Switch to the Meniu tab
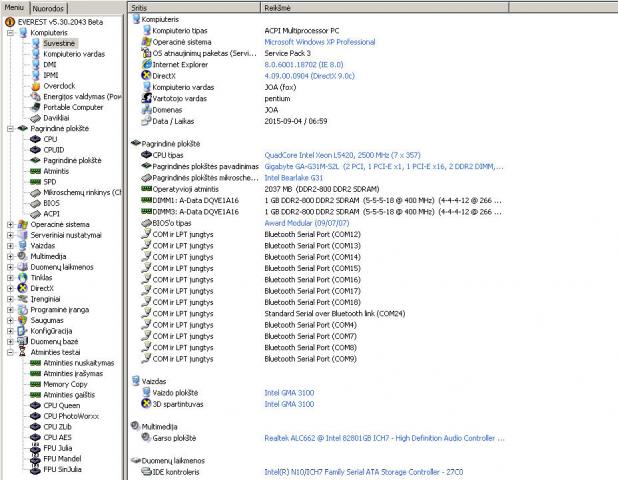The width and height of the screenshot is (618, 480). (x=14, y=7)
